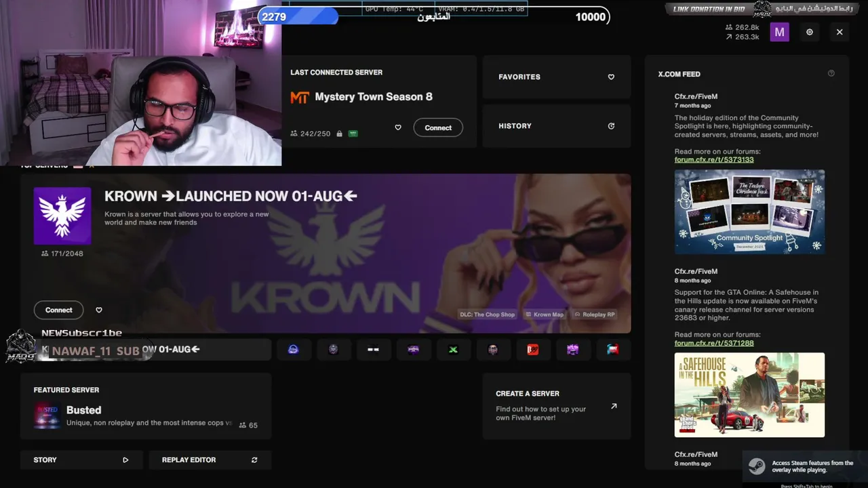The height and width of the screenshot is (488, 868).
Task: Click the green flag beside 242/250
Action: (x=353, y=134)
